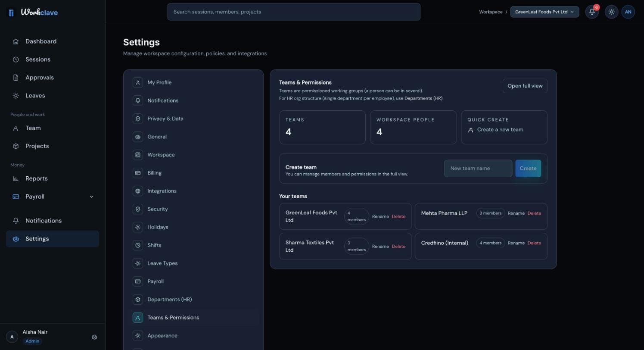
Task: Rename the GreenLeaf Foods Pvt Ltd team
Action: click(x=380, y=216)
